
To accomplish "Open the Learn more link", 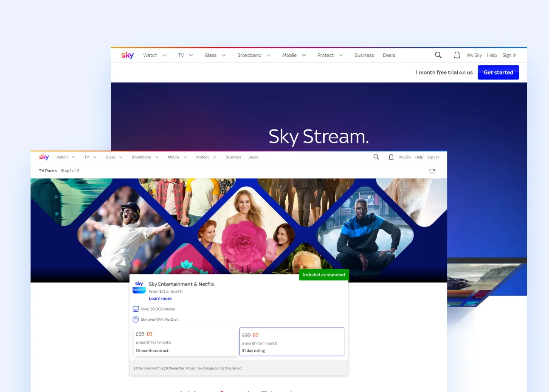I will coord(160,299).
